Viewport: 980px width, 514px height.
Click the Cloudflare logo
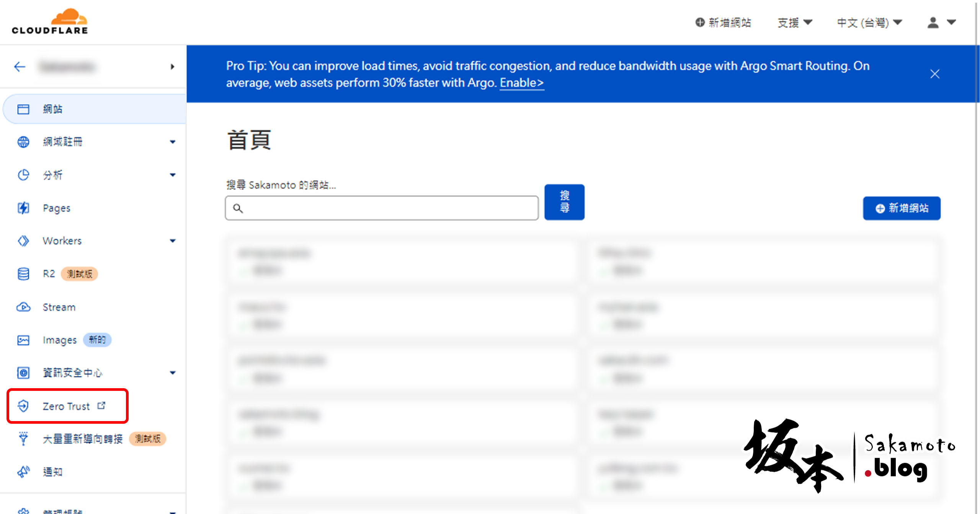coord(50,21)
